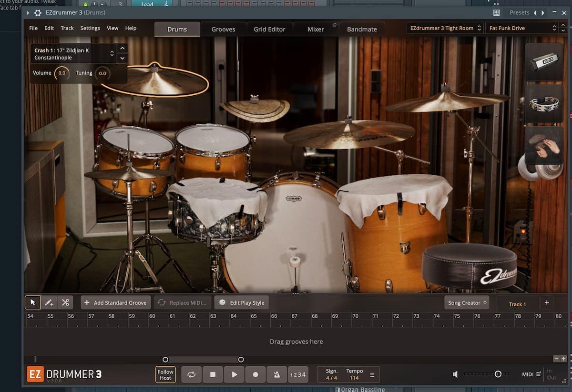The height and width of the screenshot is (392, 572).
Task: Select the scissors cut tool
Action: (x=65, y=302)
